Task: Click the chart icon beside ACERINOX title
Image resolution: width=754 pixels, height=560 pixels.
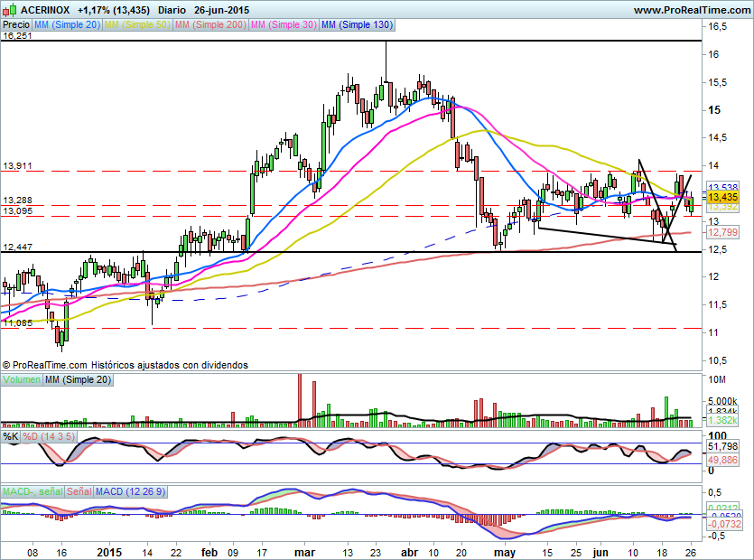Action: [10, 10]
